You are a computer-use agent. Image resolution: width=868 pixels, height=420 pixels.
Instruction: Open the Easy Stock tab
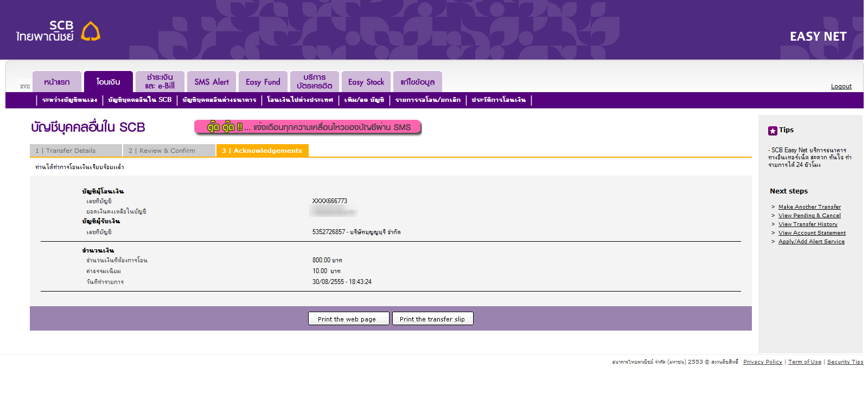point(366,82)
